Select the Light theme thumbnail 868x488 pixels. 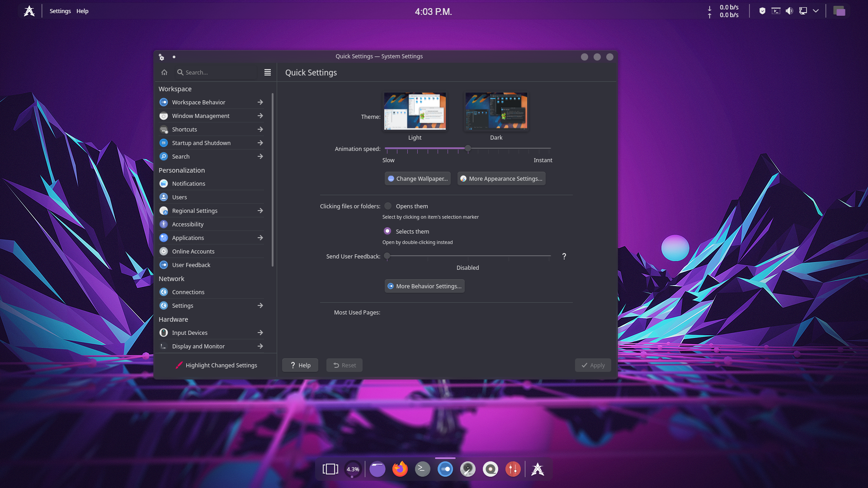click(x=415, y=112)
